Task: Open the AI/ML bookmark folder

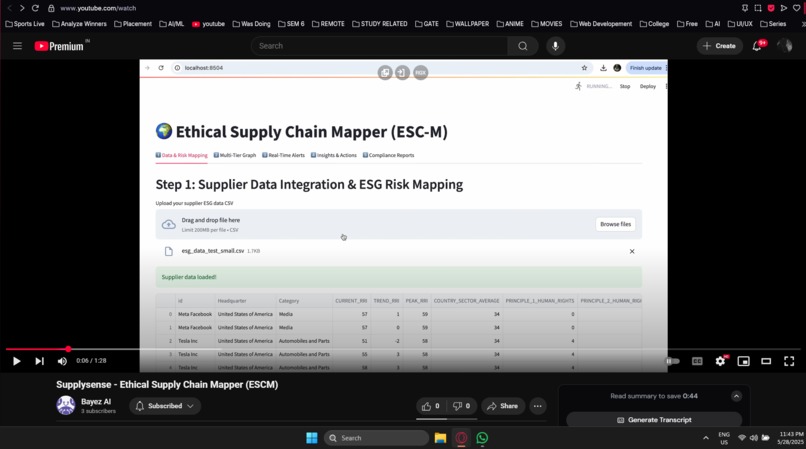Action: coord(171,24)
